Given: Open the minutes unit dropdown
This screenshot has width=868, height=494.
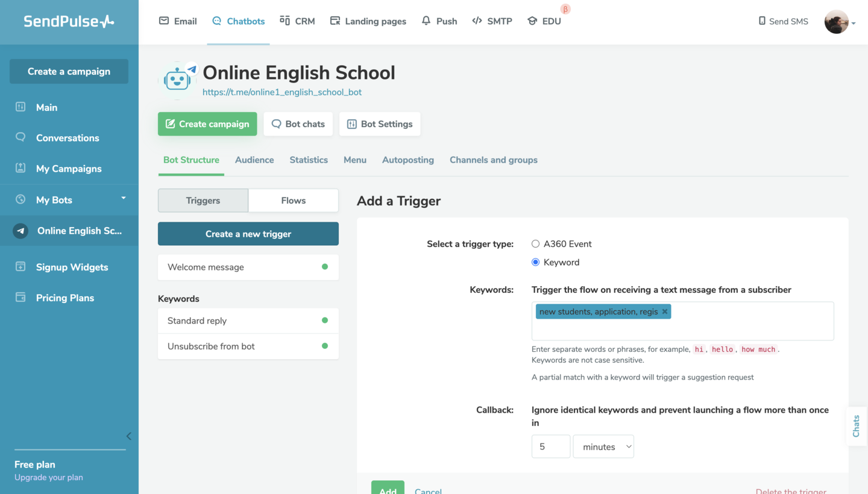Looking at the screenshot, I should (603, 446).
